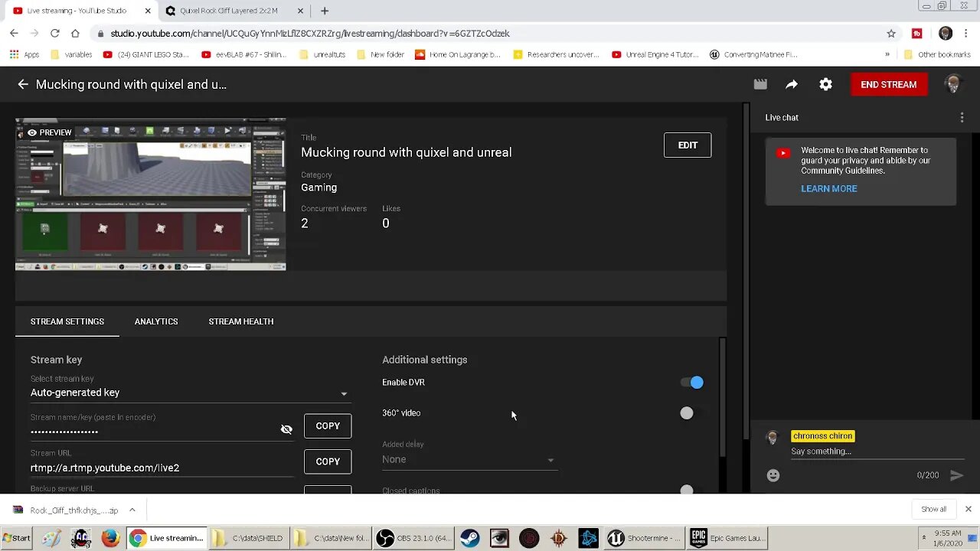Open the YouTube account avatar menu

(953, 84)
